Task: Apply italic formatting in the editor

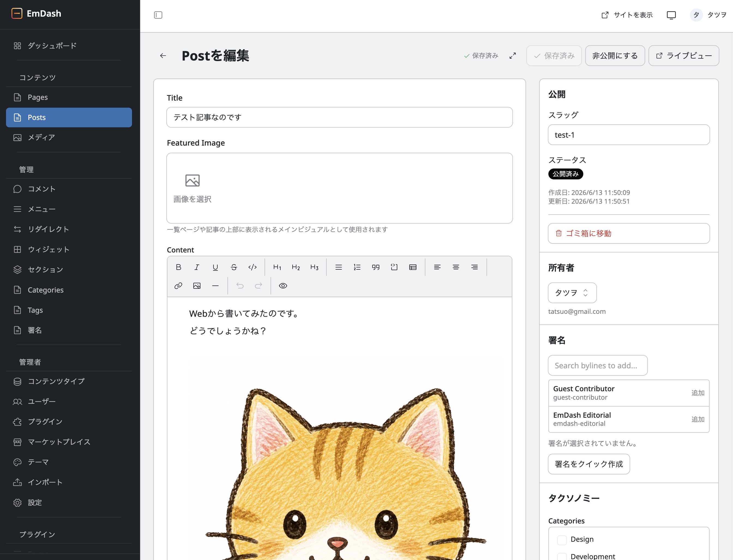Action: [197, 267]
